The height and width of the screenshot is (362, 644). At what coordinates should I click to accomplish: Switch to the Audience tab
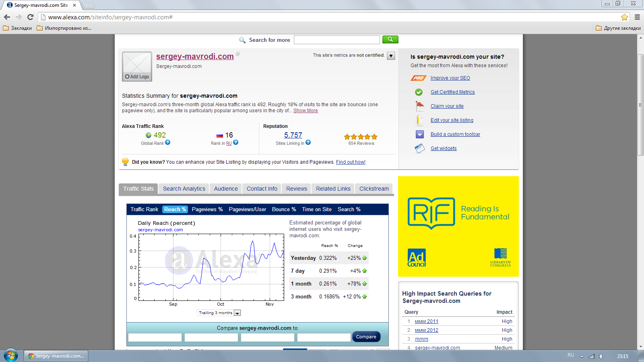click(x=226, y=189)
